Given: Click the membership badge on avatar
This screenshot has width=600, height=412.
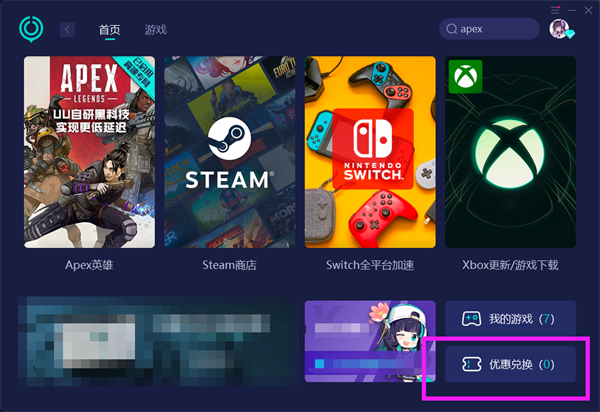Looking at the screenshot, I should point(570,34).
